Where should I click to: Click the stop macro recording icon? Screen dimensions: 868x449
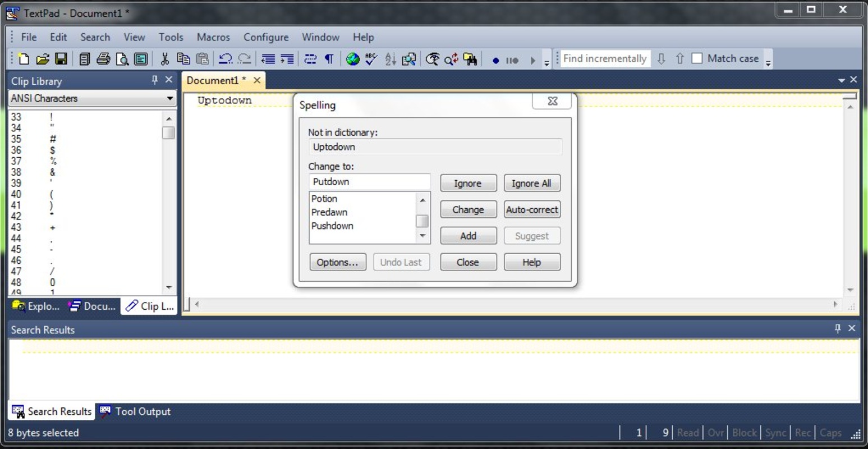512,60
